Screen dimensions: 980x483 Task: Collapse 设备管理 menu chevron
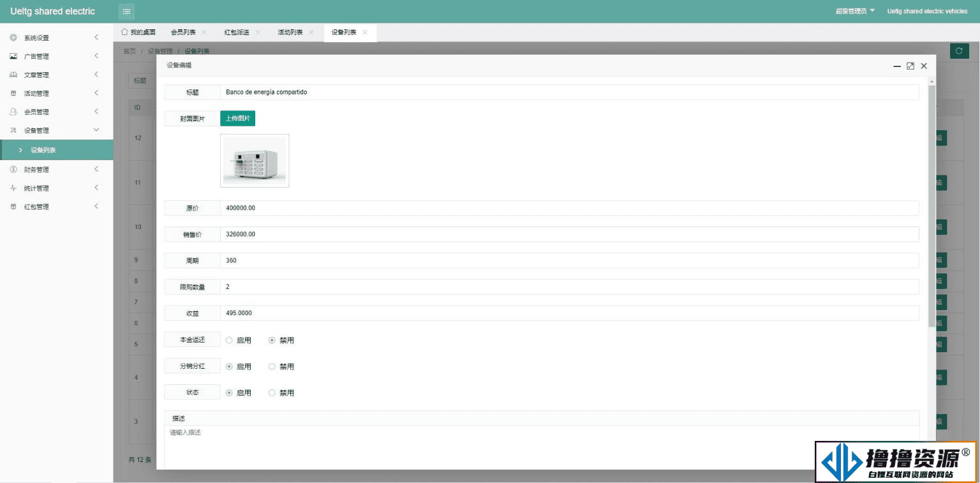(x=96, y=130)
